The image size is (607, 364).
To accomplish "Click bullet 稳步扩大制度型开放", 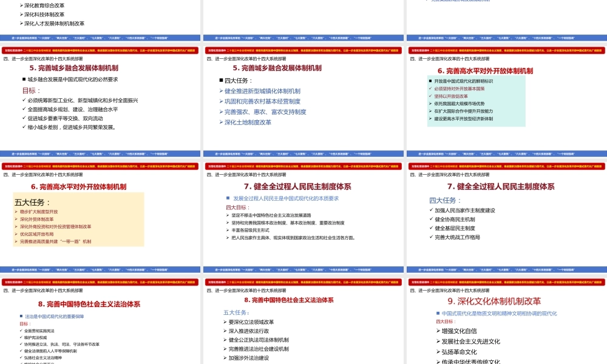I will click(39, 212).
